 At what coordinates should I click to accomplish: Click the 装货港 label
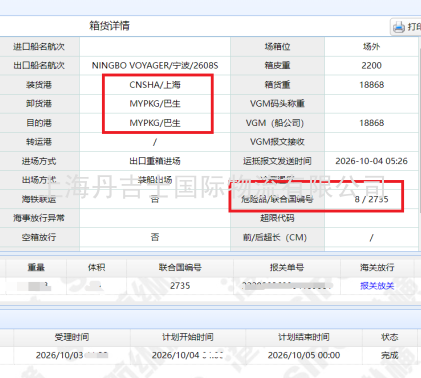39,85
